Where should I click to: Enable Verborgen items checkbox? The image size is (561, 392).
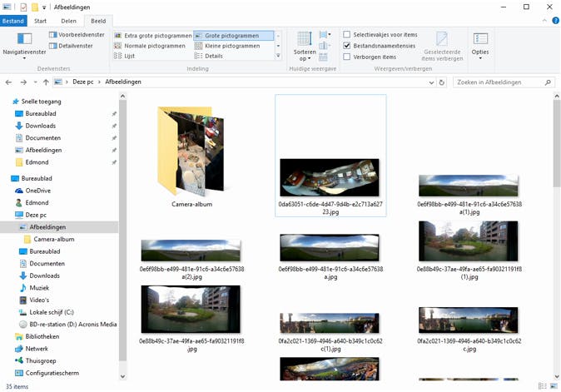click(347, 57)
